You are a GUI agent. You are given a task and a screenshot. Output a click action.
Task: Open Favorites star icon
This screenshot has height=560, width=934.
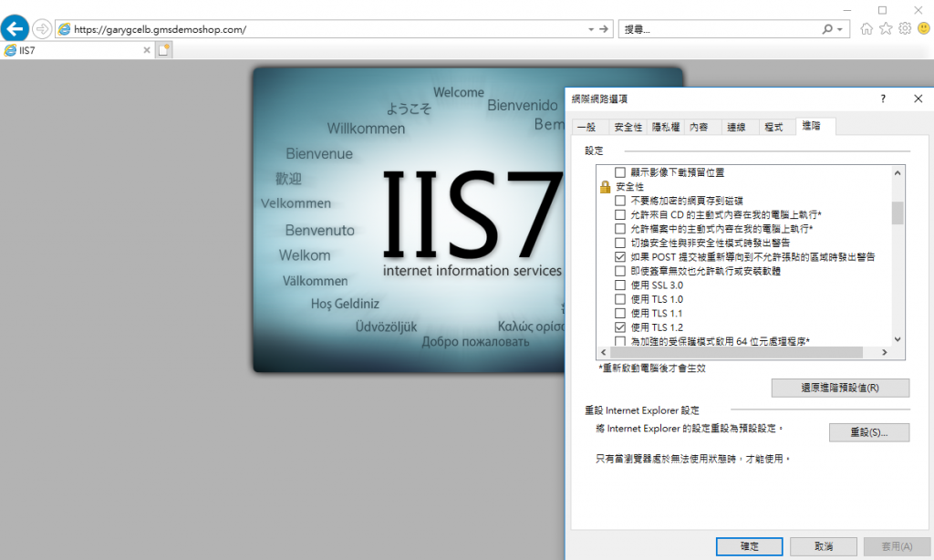pyautogui.click(x=886, y=28)
